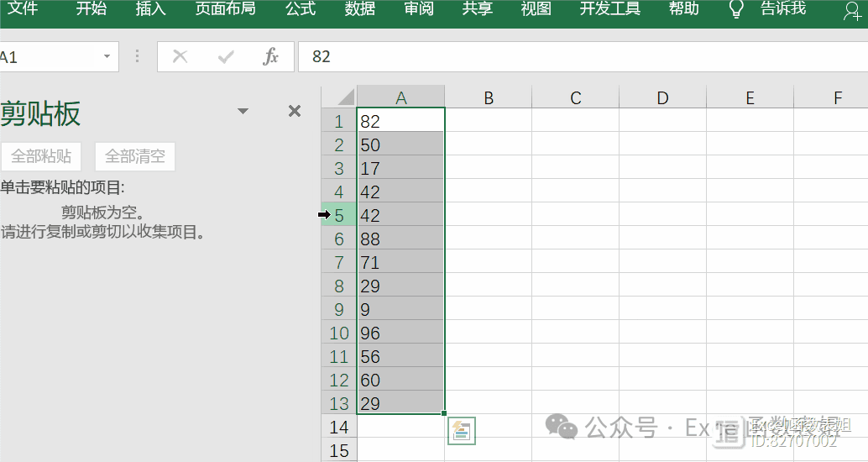Image resolution: width=868 pixels, height=462 pixels.
Task: Click cell A2 containing 50
Action: point(400,144)
